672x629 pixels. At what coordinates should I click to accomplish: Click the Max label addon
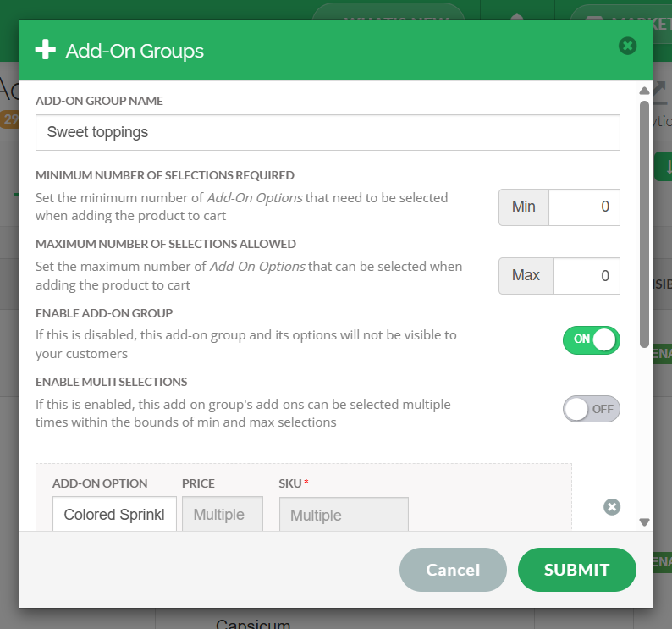tap(526, 276)
